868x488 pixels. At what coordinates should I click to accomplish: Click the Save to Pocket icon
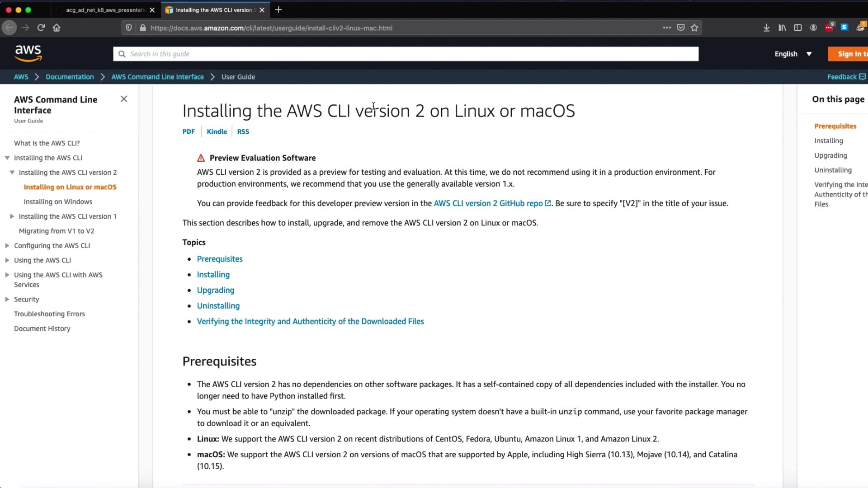(x=680, y=28)
